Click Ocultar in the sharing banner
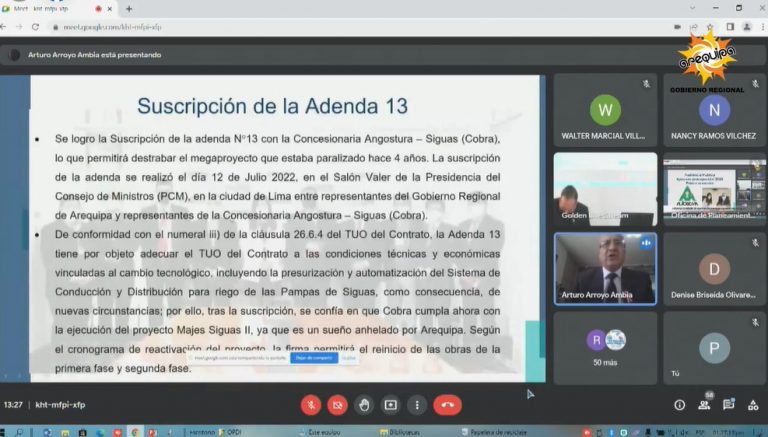Image resolution: width=768 pixels, height=437 pixels. [x=349, y=358]
